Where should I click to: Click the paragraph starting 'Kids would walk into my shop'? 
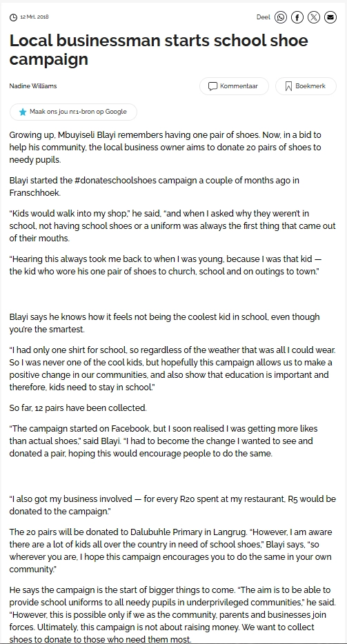pos(172,226)
